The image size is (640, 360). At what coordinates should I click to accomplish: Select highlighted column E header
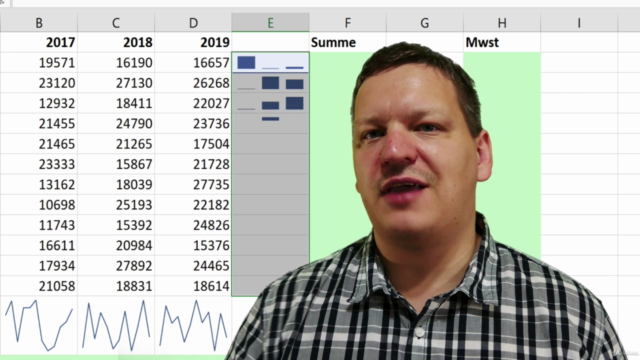(x=270, y=23)
